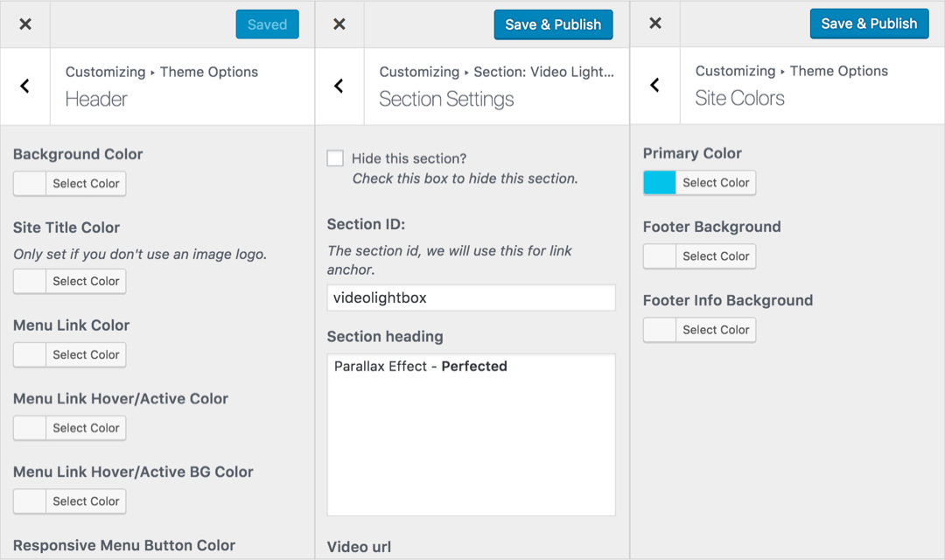Click Select Color under Primary Color
The image size is (945, 560).
[x=716, y=183]
